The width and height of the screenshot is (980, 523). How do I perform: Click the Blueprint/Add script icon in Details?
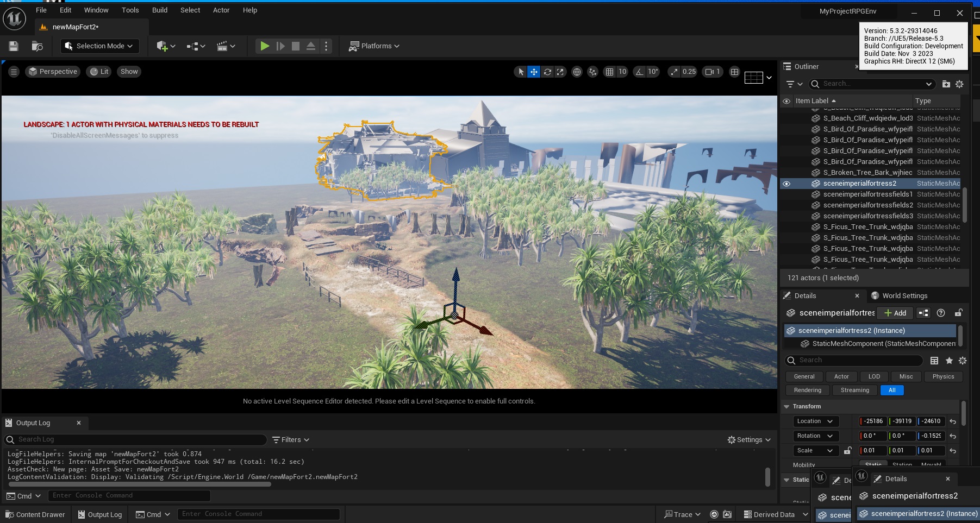click(923, 313)
